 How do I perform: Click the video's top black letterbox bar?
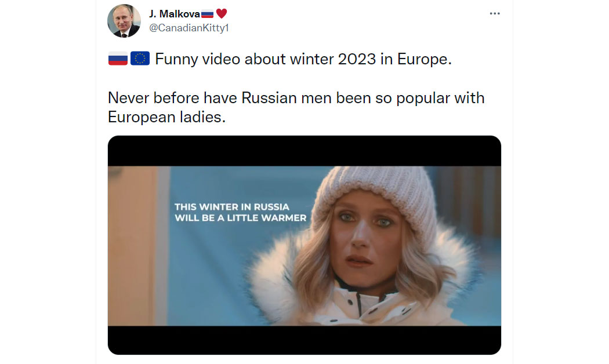[x=304, y=151]
